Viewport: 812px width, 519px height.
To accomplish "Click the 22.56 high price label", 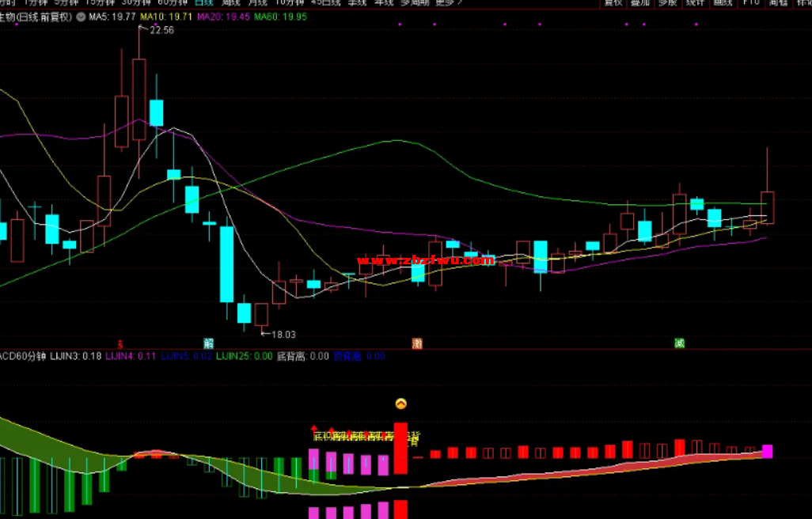I will (162, 30).
